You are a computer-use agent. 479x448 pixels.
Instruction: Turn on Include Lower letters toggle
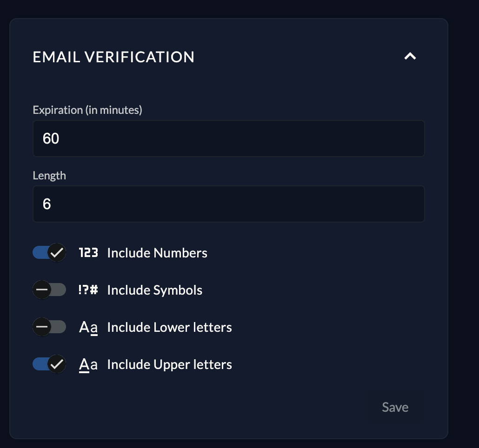(x=49, y=327)
